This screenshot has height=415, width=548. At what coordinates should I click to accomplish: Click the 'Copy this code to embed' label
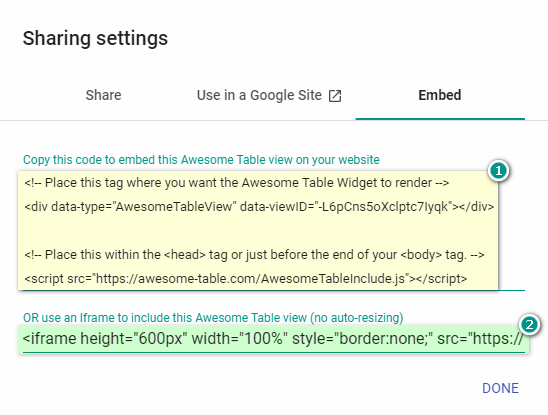click(x=201, y=160)
